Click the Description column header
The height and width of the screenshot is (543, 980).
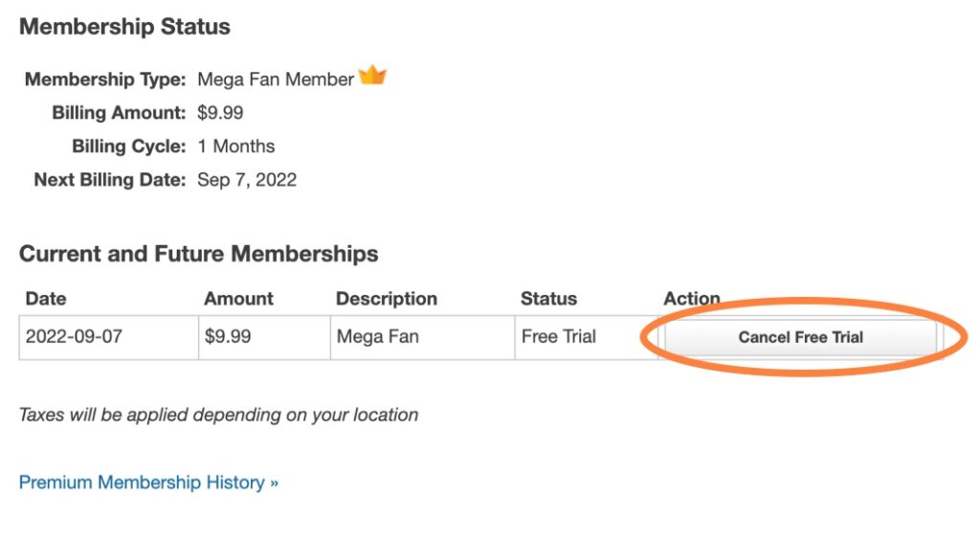point(387,299)
